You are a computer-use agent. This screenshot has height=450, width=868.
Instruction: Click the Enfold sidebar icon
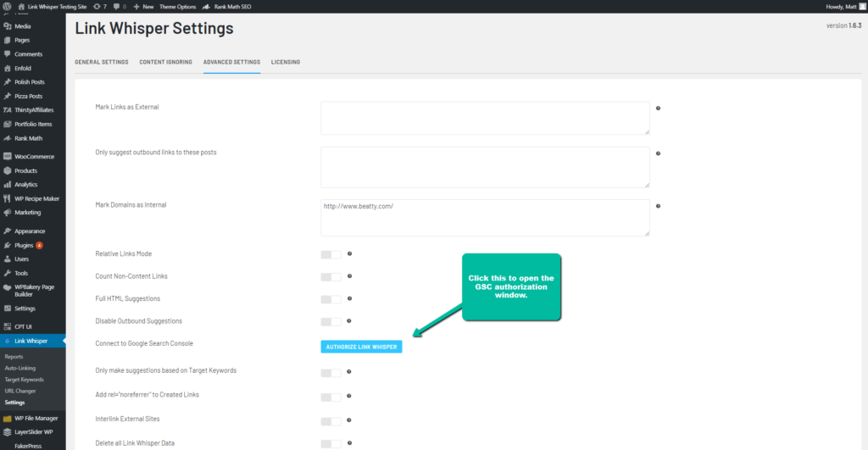click(x=7, y=68)
